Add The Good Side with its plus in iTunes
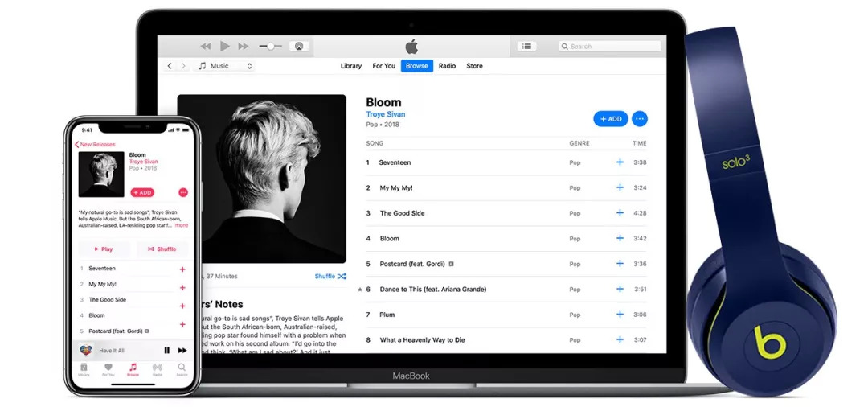Screen dimensions: 868x407 click(x=620, y=213)
